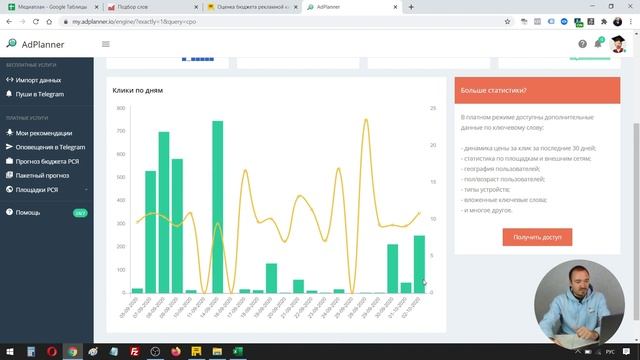Close the Медиаплан Google Таблицы tab
Image resolution: width=640 pixels, height=360 pixels.
coord(96,7)
